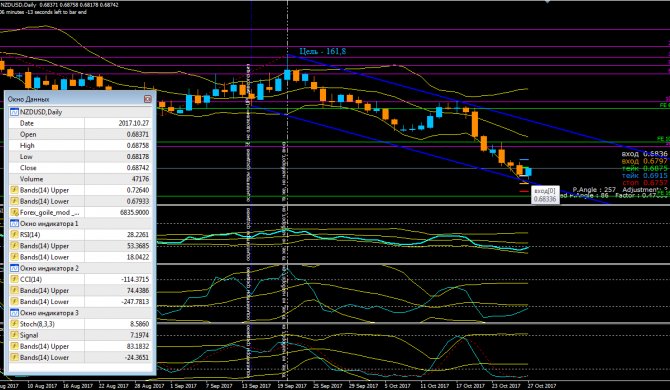This screenshot has width=670, height=390.
Task: Click the 10 Aug 2017 date label
Action: [x=42, y=386]
